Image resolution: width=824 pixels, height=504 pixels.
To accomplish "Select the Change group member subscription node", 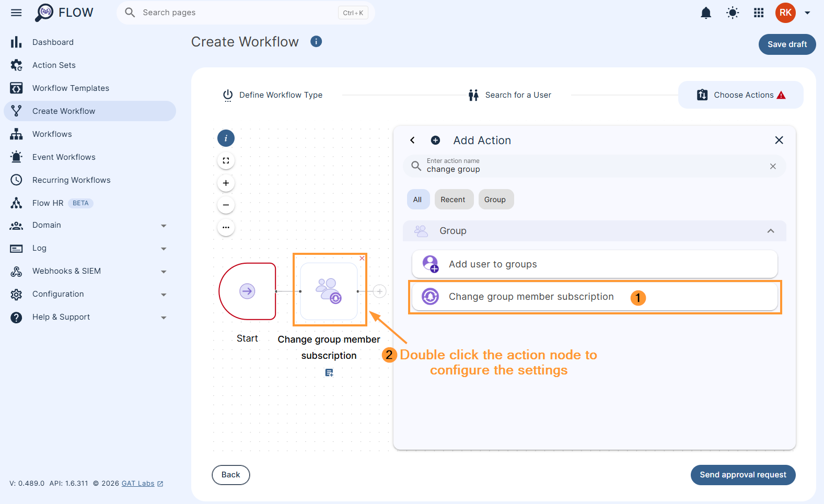I will click(x=329, y=291).
